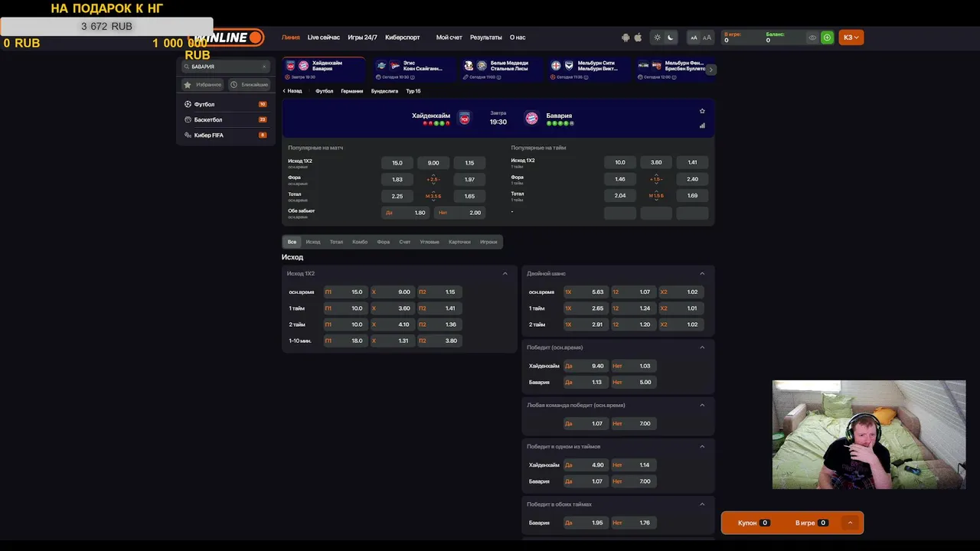This screenshot has height=551, width=980.
Task: Open the Android app download icon
Action: click(x=626, y=37)
